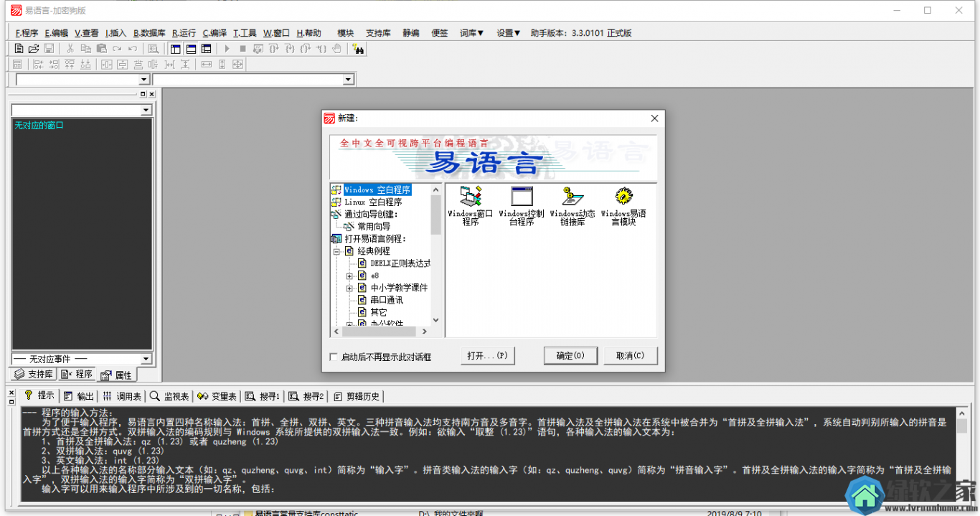Collapse the 经典例程 tree node
Viewport: 980px width, 516px height.
pyautogui.click(x=336, y=251)
